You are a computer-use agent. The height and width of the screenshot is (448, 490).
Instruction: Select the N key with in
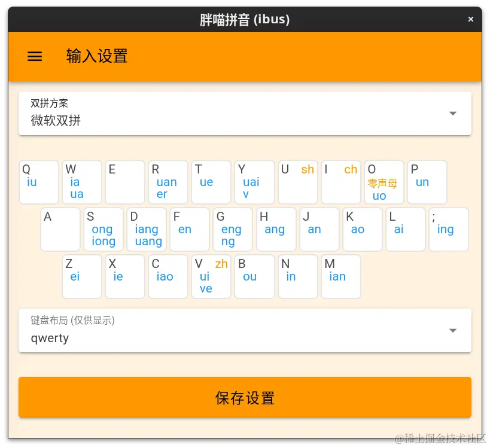tap(298, 276)
